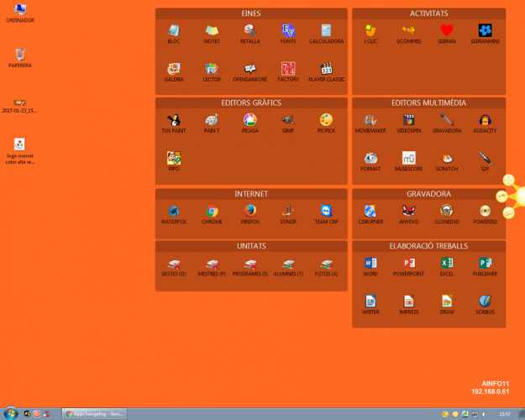Open the Excel shortcut

pyautogui.click(x=447, y=265)
